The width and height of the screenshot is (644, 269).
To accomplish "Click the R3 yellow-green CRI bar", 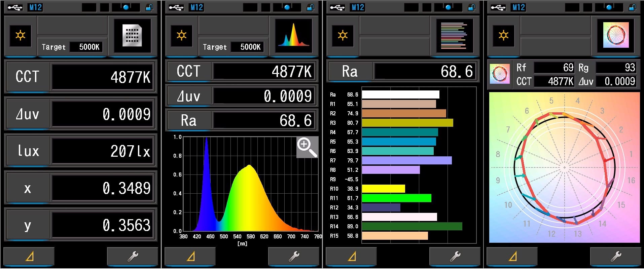I will point(407,123).
